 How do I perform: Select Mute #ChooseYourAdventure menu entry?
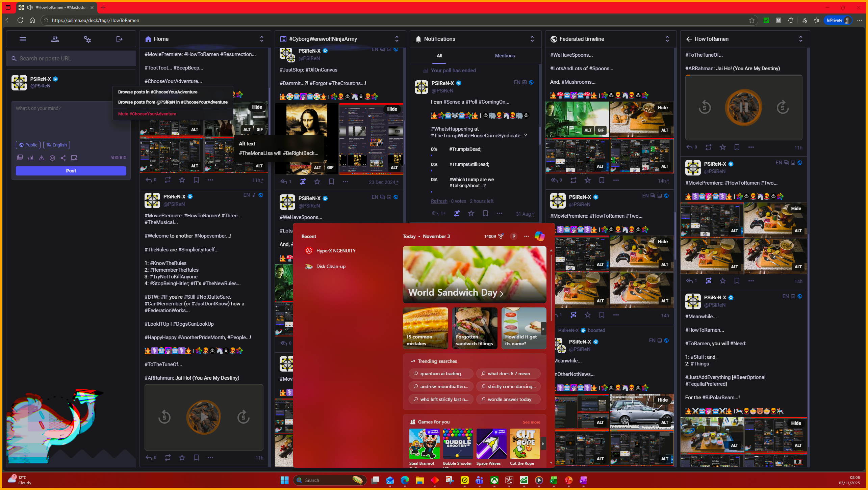147,114
